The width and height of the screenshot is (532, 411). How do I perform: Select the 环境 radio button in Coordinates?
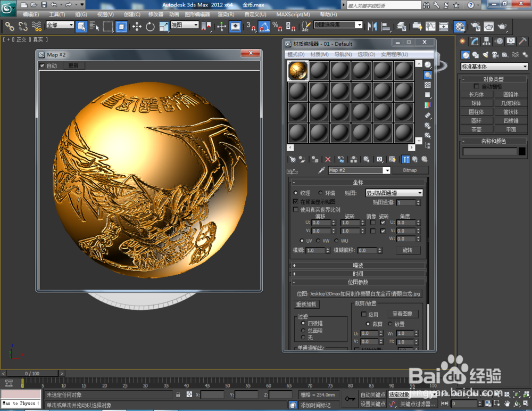(x=320, y=193)
